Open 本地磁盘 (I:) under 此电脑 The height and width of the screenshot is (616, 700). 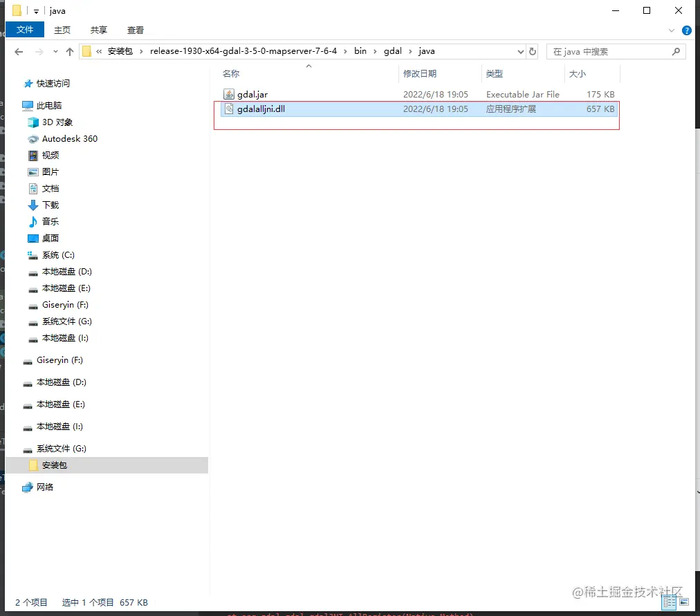click(65, 338)
